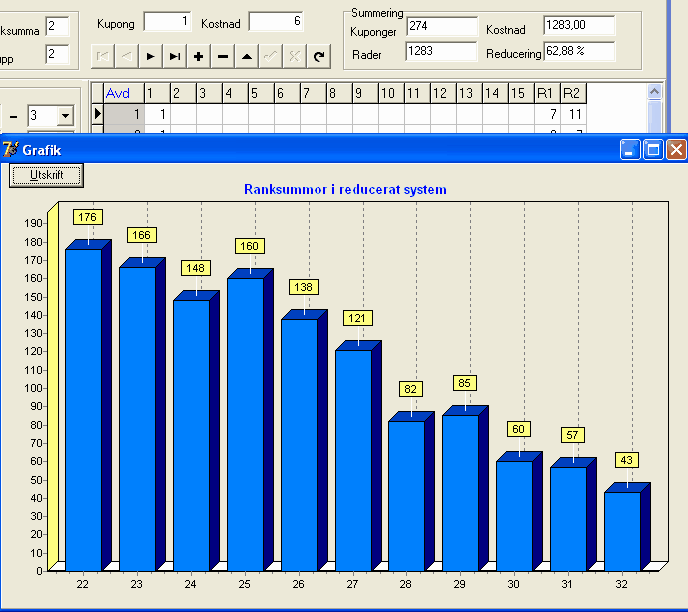Click the Kuponger field showing 274
The image size is (688, 612).
[441, 26]
